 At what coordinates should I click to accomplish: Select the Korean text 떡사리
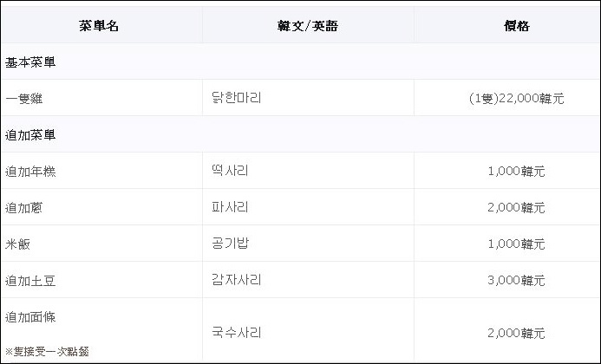(x=230, y=171)
